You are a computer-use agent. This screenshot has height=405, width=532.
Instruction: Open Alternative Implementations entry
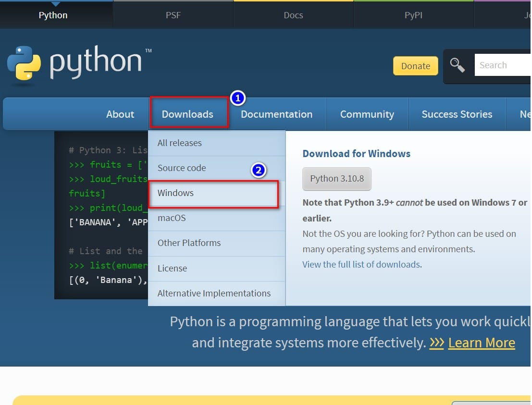[x=216, y=294]
